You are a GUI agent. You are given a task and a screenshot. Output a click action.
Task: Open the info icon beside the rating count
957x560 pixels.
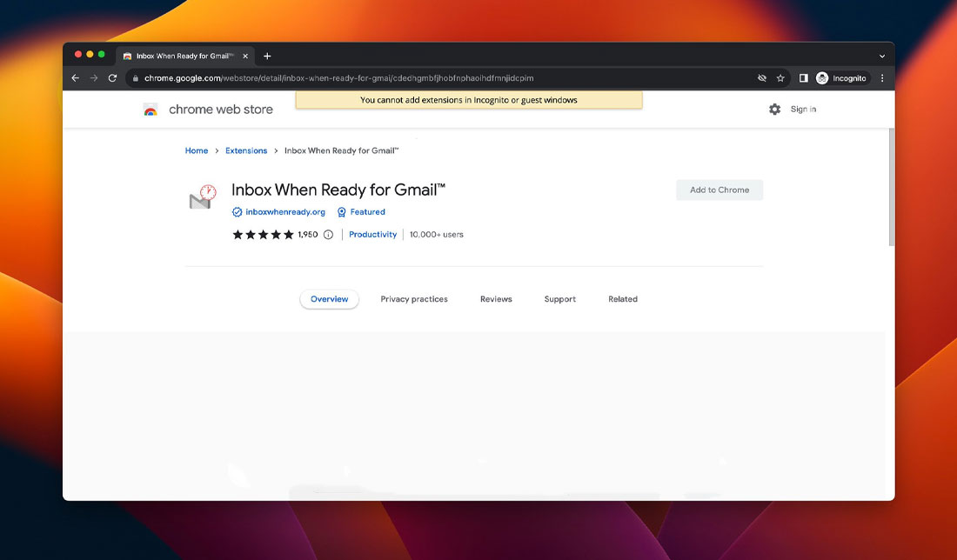point(327,234)
